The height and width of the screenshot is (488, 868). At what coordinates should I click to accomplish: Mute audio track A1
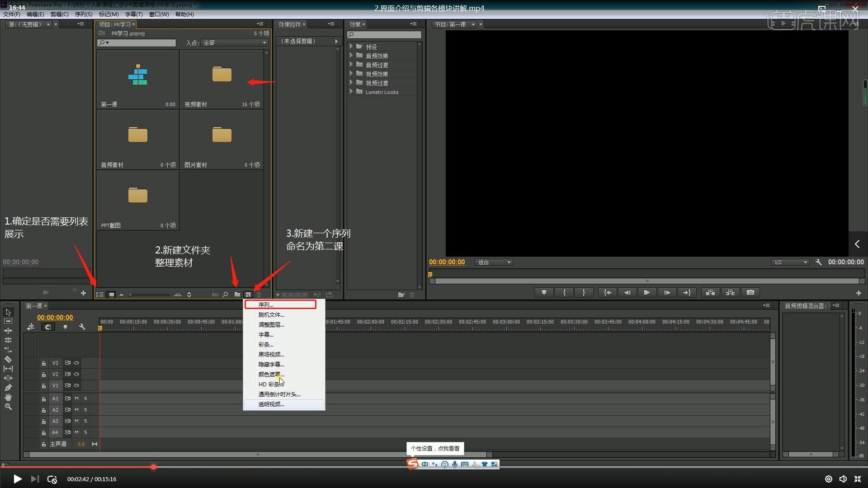coord(76,399)
